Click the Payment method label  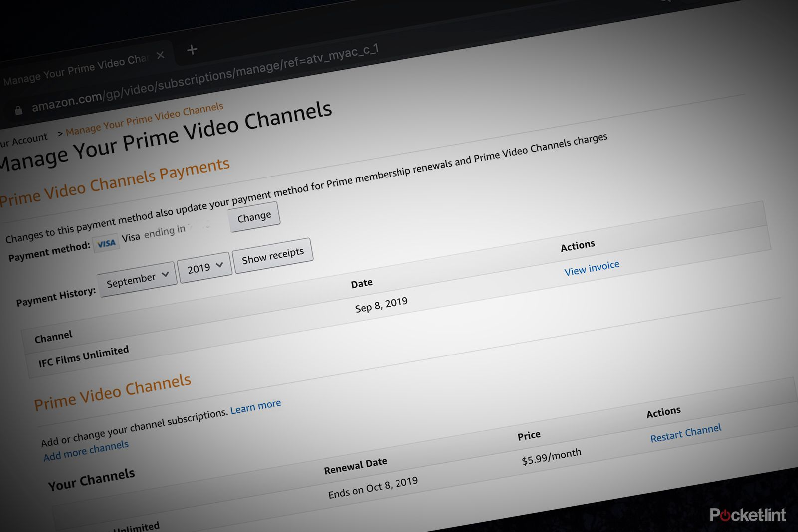tap(49, 252)
